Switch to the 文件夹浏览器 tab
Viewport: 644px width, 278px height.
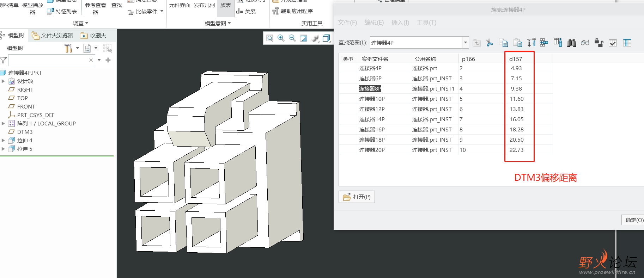(52, 35)
